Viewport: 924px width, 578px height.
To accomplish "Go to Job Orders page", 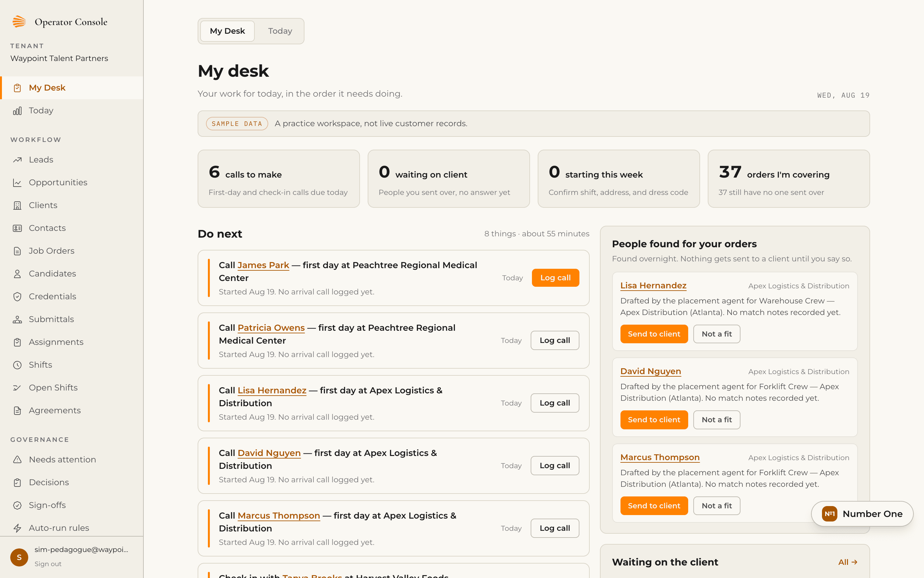I will pyautogui.click(x=72, y=251).
